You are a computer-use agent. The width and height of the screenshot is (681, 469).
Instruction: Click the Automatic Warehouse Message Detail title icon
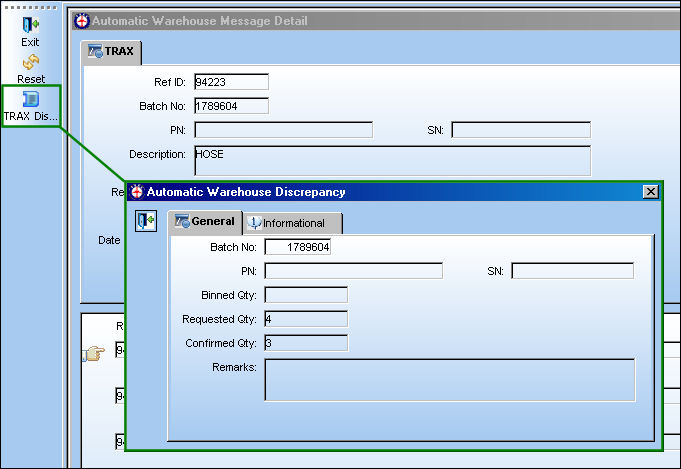[82, 21]
